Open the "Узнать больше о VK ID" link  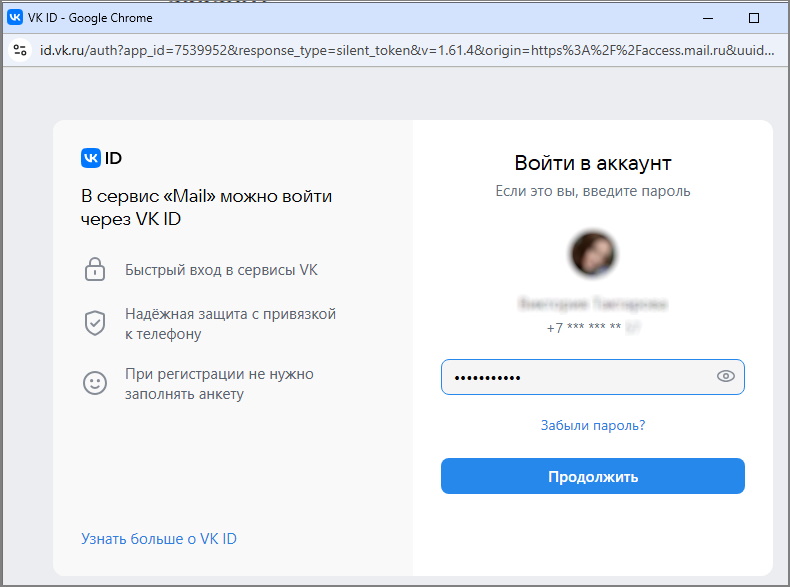(159, 539)
